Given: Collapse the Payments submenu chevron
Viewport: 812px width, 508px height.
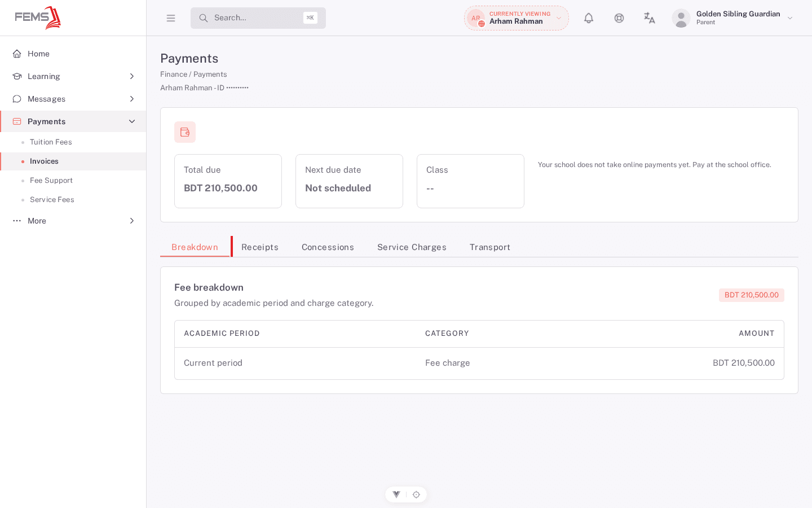Looking at the screenshot, I should 132,121.
